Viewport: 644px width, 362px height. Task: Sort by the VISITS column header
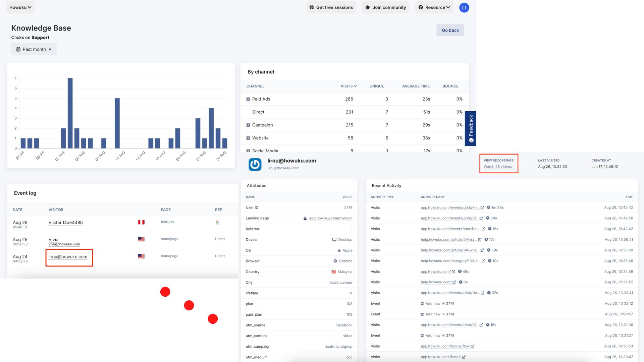click(x=348, y=86)
